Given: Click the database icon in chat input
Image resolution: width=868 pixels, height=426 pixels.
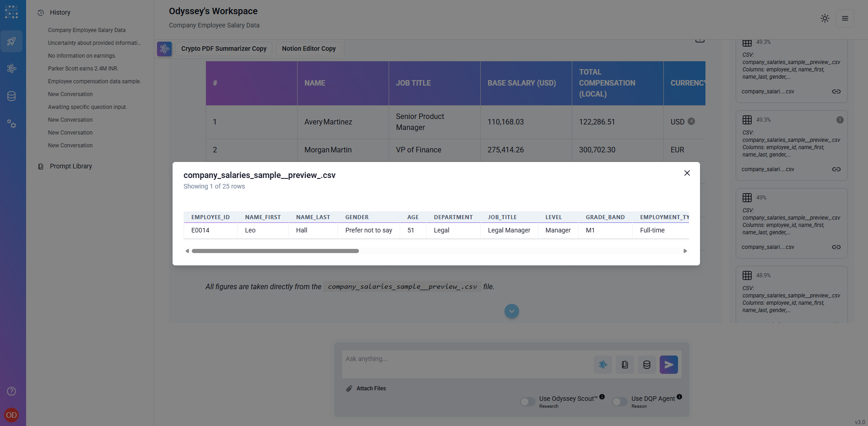Looking at the screenshot, I should pyautogui.click(x=646, y=365).
